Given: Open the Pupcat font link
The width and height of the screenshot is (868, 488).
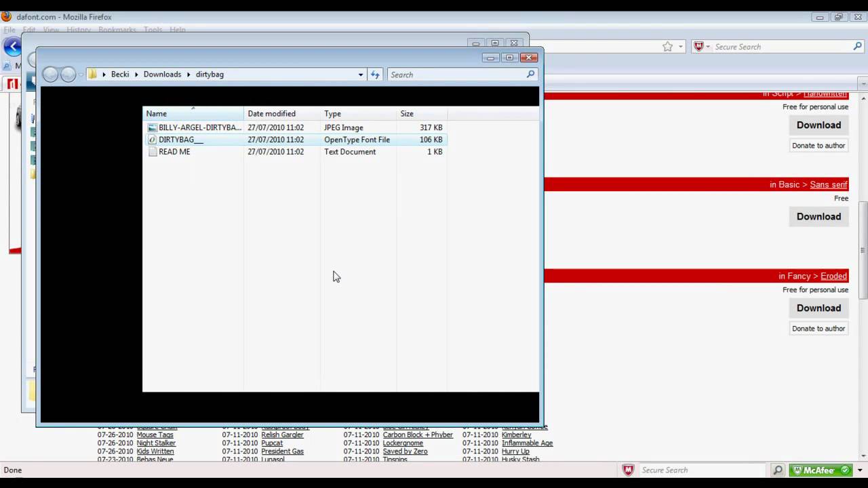Looking at the screenshot, I should (272, 443).
